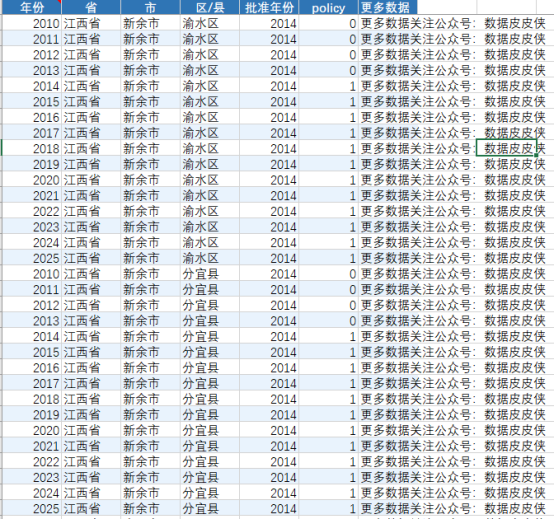Viewport: 554px width, 520px height.
Task: Select year cell 2022 in 分宜县 row
Action: coord(32,461)
